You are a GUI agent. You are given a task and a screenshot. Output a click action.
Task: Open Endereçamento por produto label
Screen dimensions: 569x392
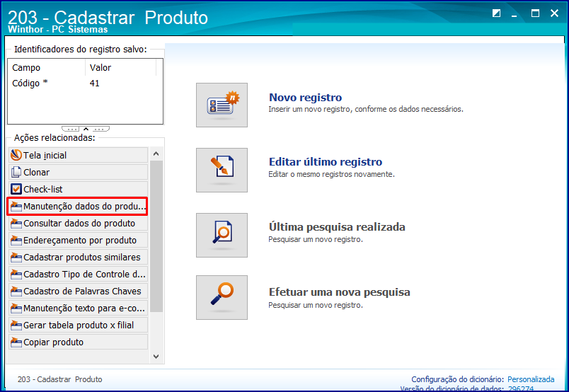80,241
